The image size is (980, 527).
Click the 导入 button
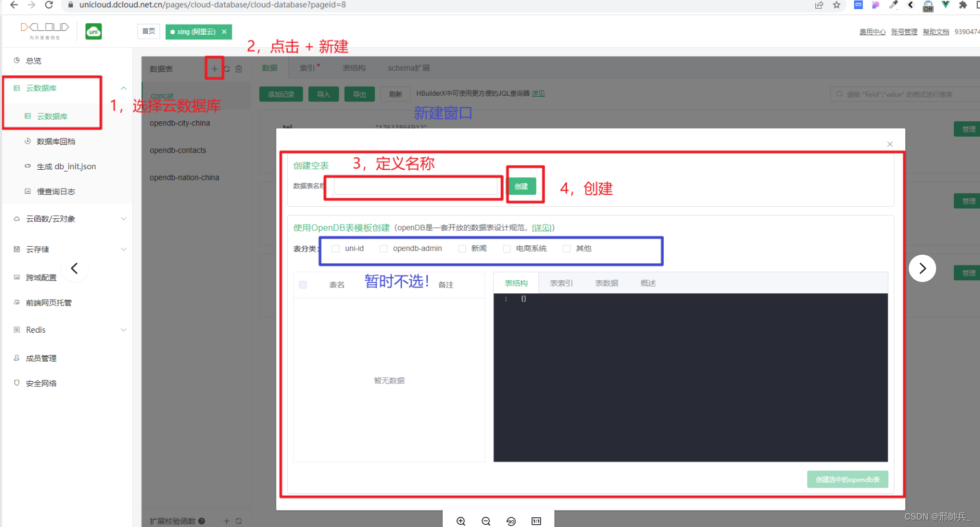click(x=324, y=94)
